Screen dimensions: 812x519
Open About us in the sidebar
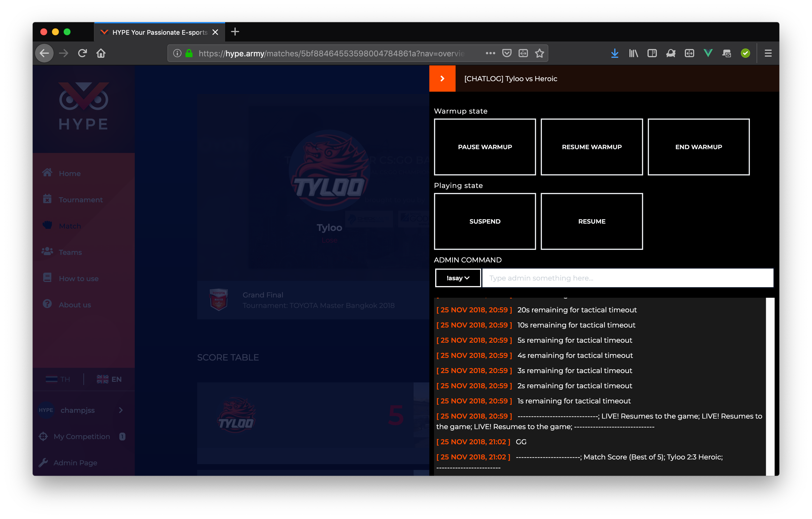[75, 305]
